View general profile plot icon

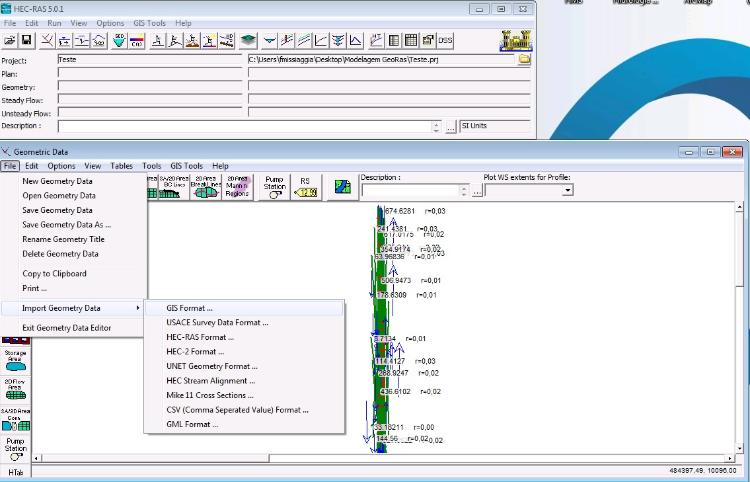[304, 41]
